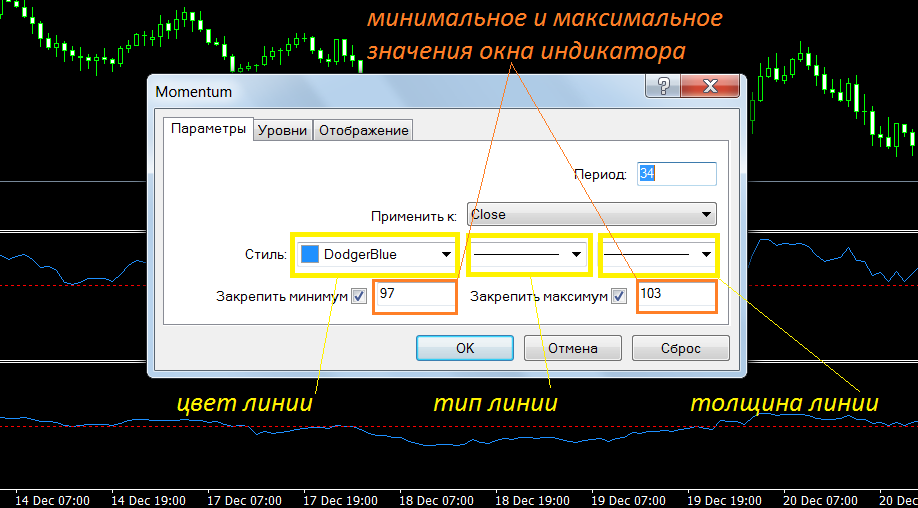
Task: Go to the Отображение tab
Action: 363,131
